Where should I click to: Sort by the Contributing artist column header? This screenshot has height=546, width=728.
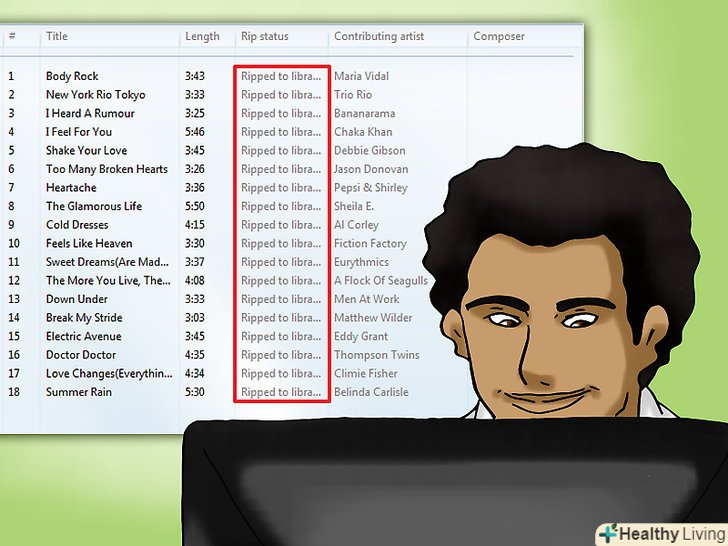coord(379,36)
